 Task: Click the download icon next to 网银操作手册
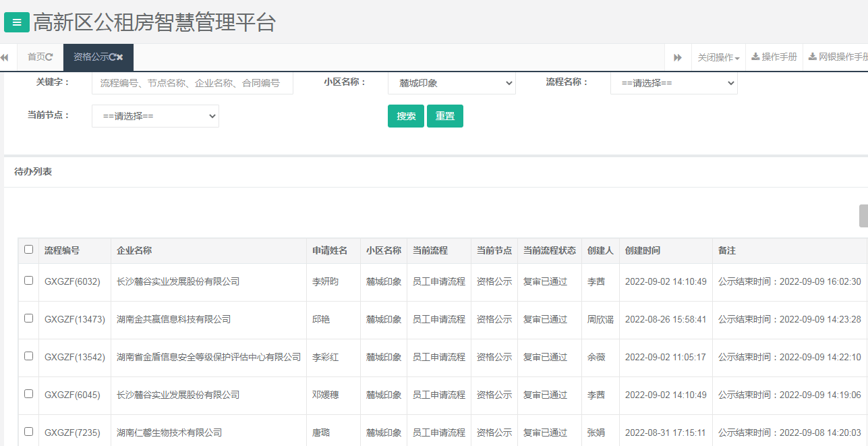pyautogui.click(x=813, y=57)
